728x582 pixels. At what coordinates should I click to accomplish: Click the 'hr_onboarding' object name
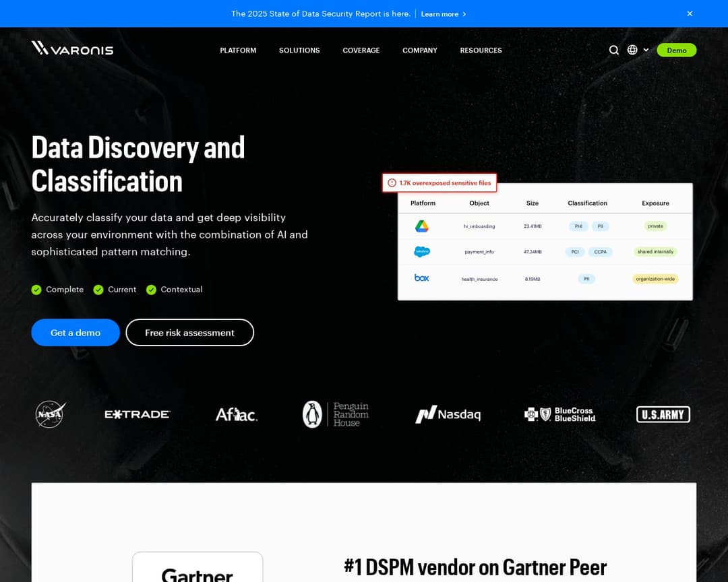tap(479, 226)
